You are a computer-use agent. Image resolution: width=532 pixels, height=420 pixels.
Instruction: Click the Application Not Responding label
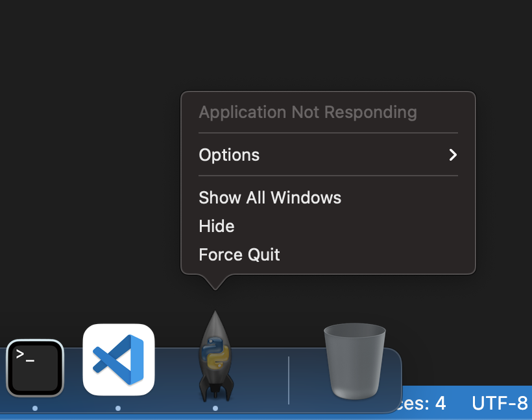coord(308,112)
